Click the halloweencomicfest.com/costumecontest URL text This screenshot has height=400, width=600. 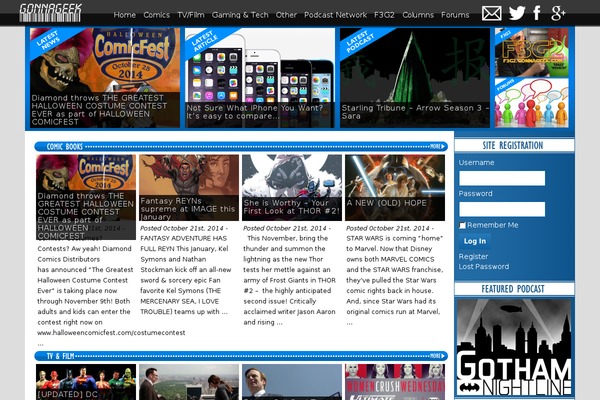111,333
